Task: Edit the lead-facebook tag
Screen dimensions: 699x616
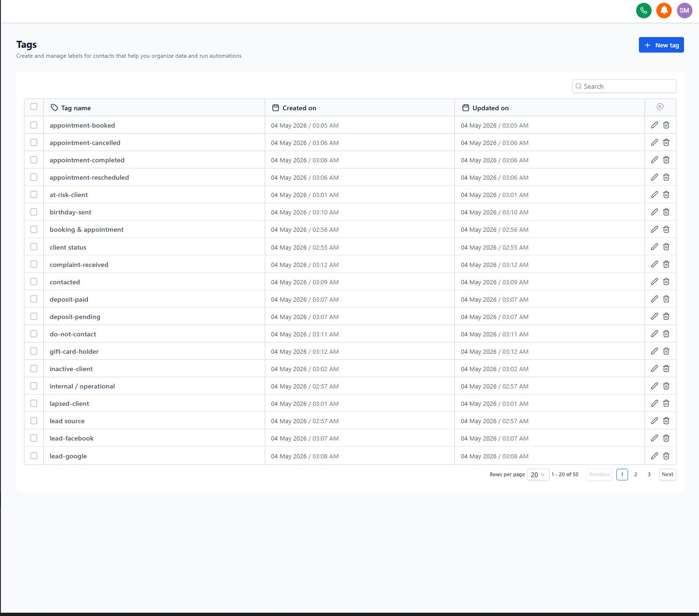Action: tap(654, 438)
